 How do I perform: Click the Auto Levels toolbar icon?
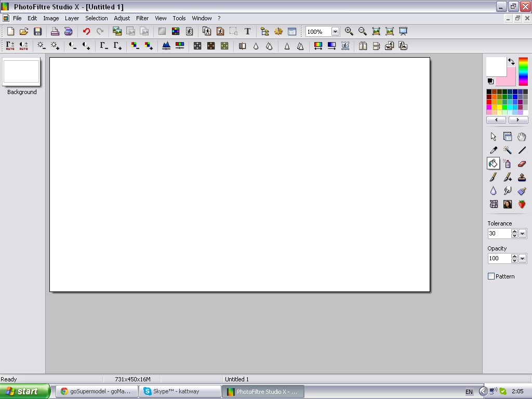(10, 46)
